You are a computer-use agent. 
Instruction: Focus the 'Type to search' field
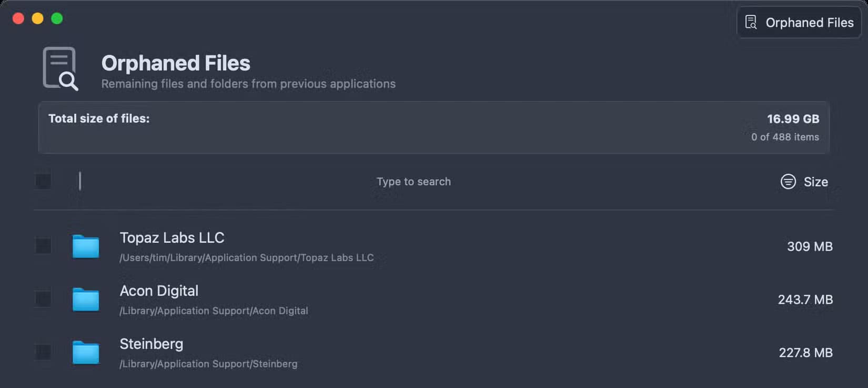[413, 182]
